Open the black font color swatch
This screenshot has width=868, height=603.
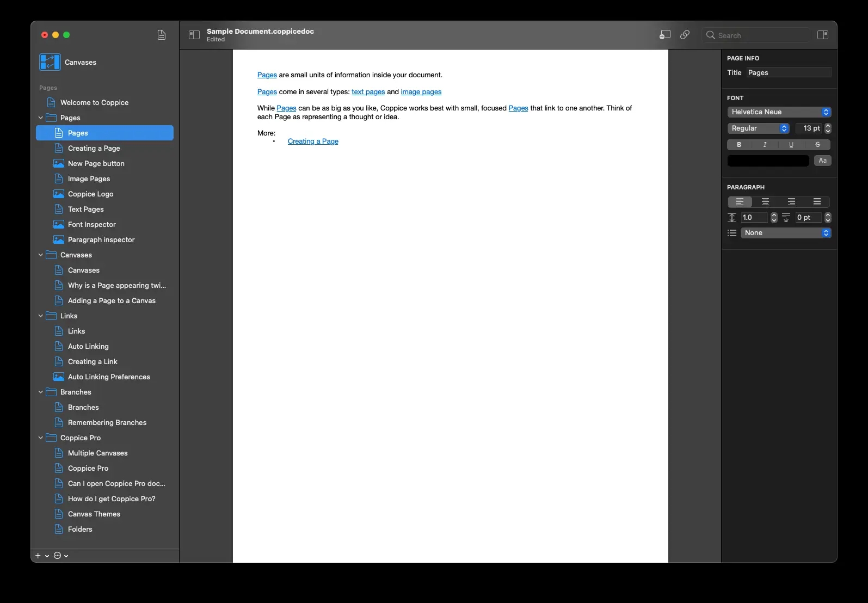click(x=768, y=161)
